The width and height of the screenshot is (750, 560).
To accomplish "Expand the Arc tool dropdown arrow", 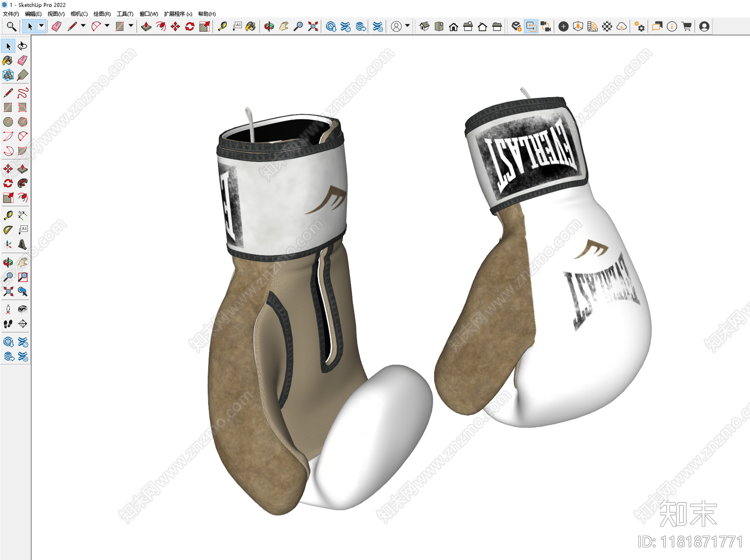I will [107, 26].
